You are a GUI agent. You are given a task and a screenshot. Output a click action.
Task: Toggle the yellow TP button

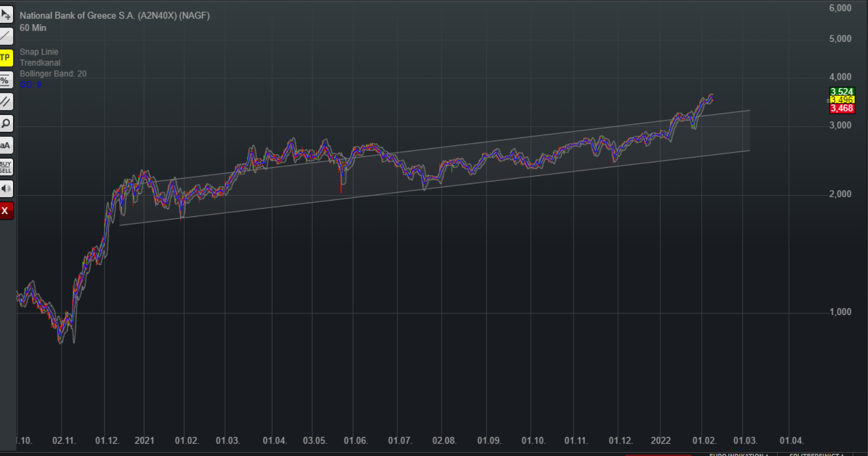click(x=5, y=58)
